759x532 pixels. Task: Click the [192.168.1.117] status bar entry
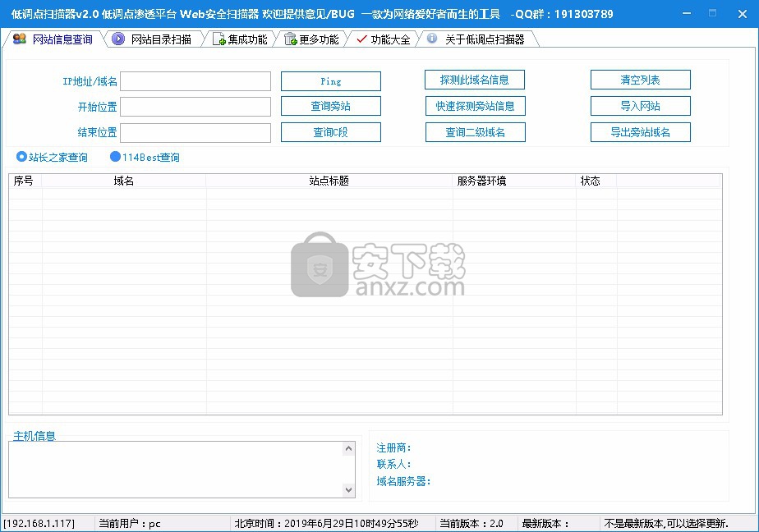click(x=48, y=523)
